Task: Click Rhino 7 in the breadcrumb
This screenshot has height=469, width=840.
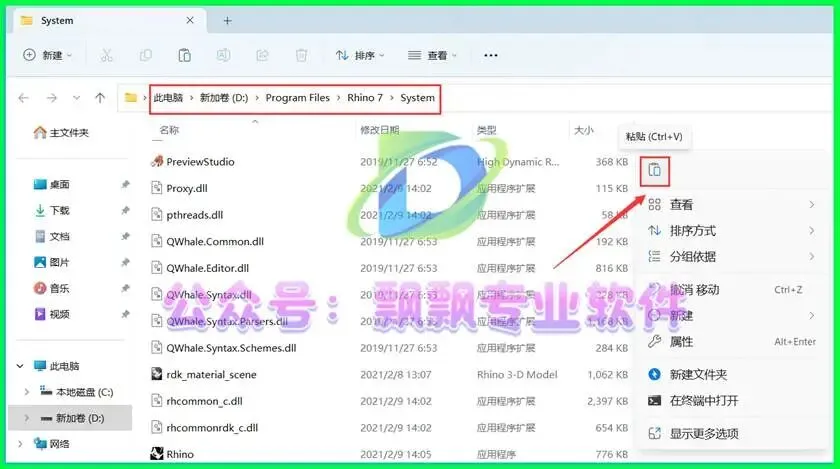Action: pos(365,98)
